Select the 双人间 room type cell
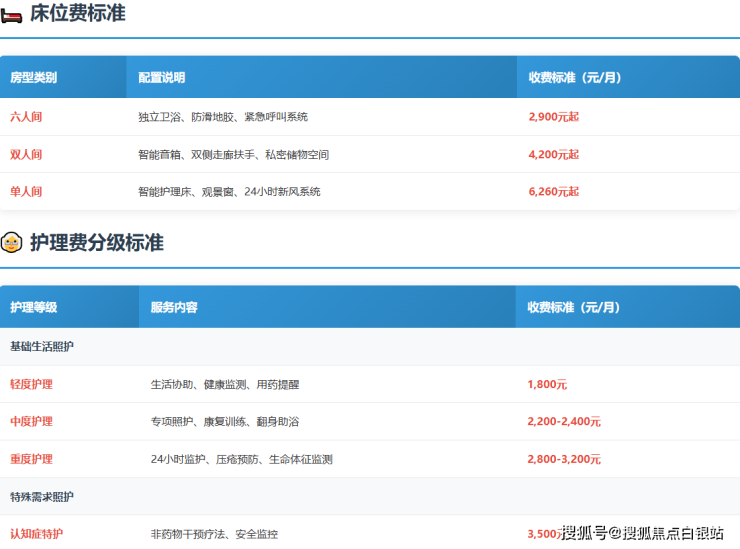740x549 pixels. (26, 154)
